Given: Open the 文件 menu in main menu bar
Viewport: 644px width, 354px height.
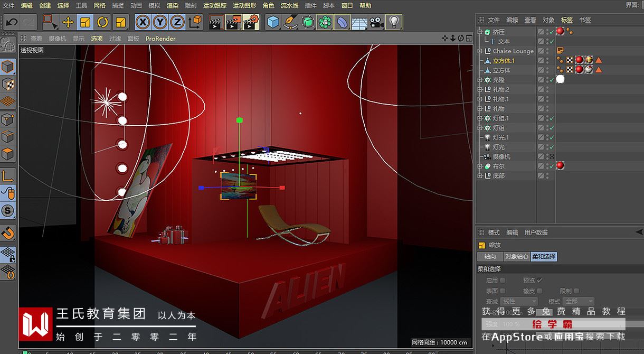Looking at the screenshot, I should coord(8,5).
